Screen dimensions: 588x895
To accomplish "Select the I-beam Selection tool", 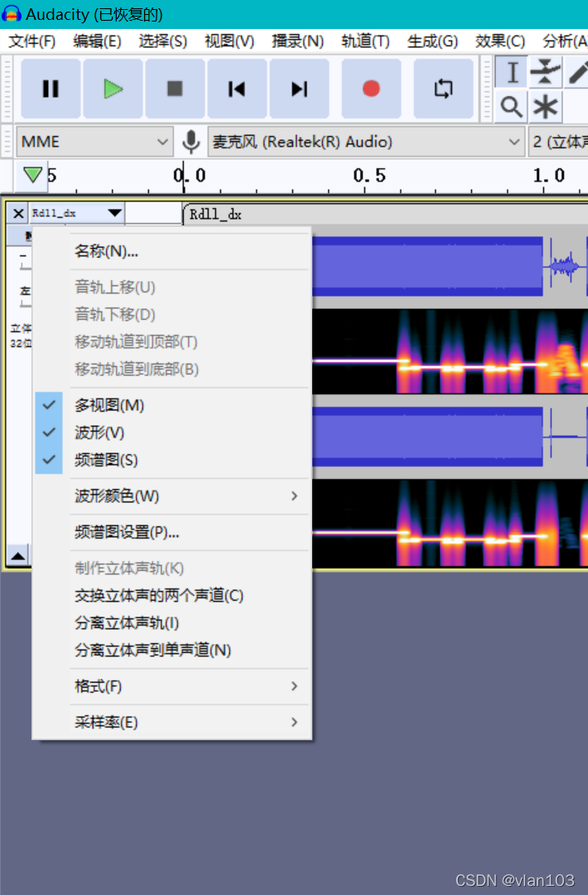I will coord(512,72).
